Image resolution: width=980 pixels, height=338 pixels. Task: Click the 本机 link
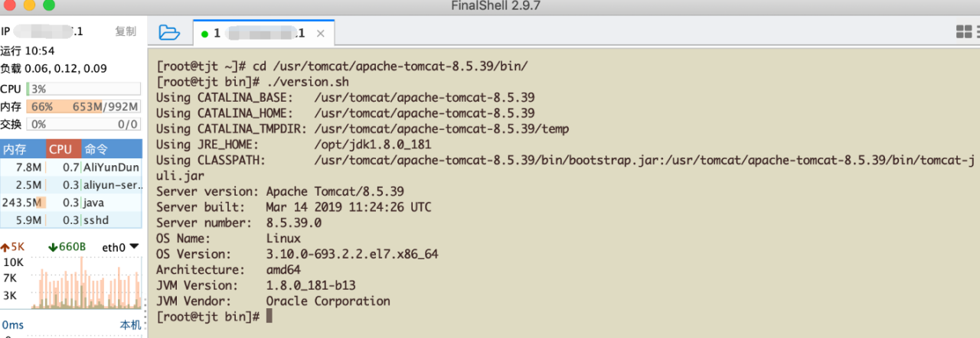[130, 325]
